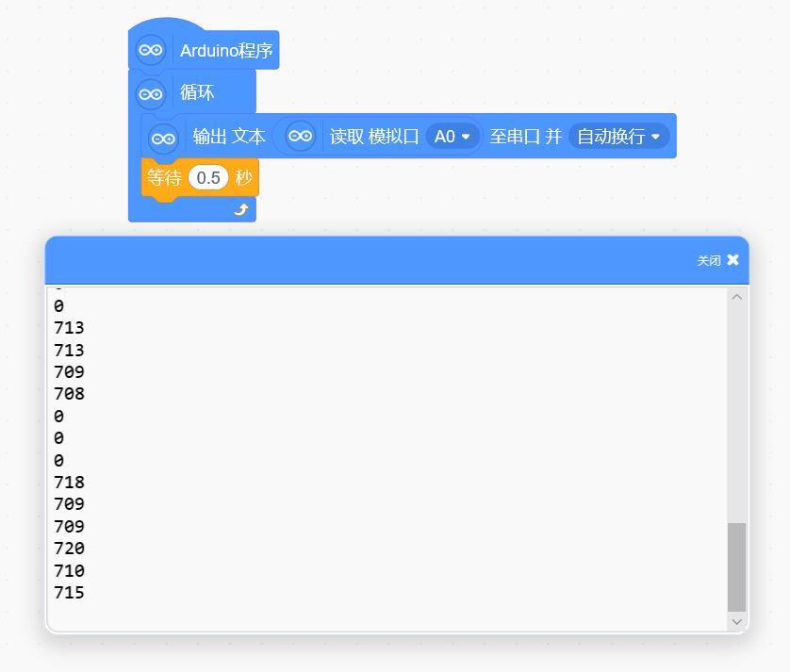Click the serial monitor scroll up arrow
Image resolution: width=790 pixels, height=672 pixels.
(x=736, y=297)
